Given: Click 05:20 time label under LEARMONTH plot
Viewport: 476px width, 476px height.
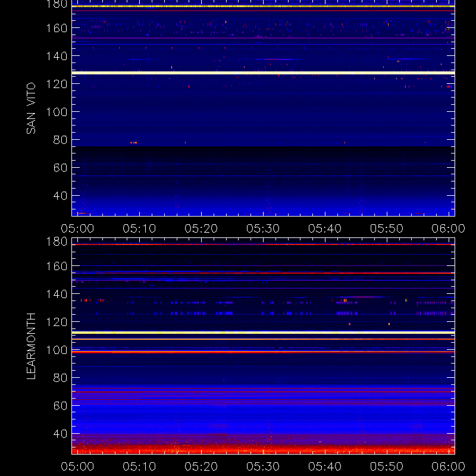Looking at the screenshot, I should pyautogui.click(x=201, y=466).
